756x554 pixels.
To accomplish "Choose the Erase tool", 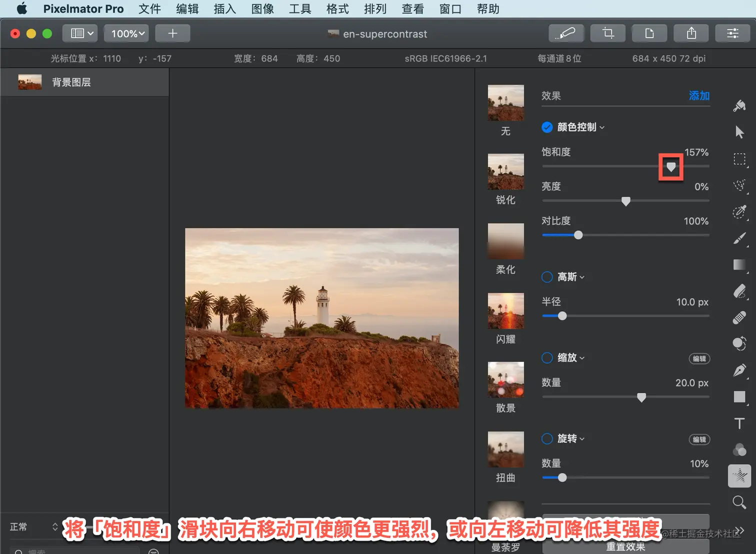I will pyautogui.click(x=739, y=291).
